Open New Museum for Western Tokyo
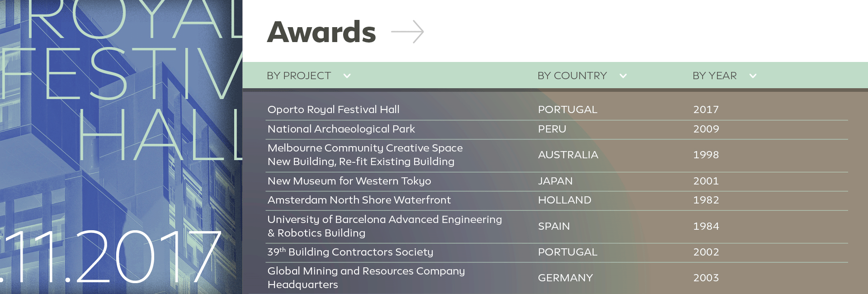 pos(349,181)
